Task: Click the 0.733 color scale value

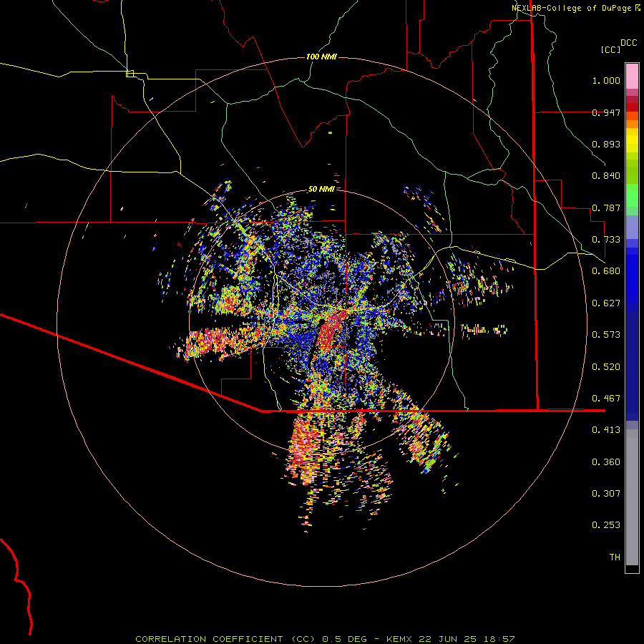Action: 606,240
